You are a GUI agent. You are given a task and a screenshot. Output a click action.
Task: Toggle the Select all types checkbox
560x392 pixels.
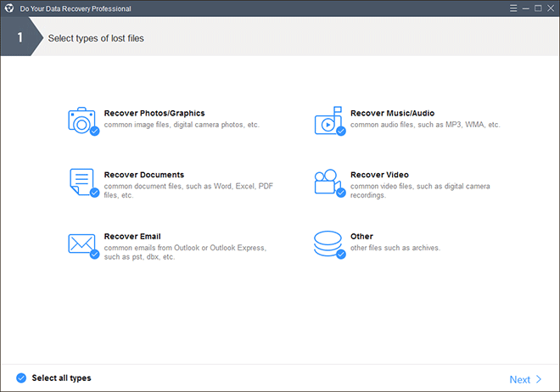click(x=21, y=378)
